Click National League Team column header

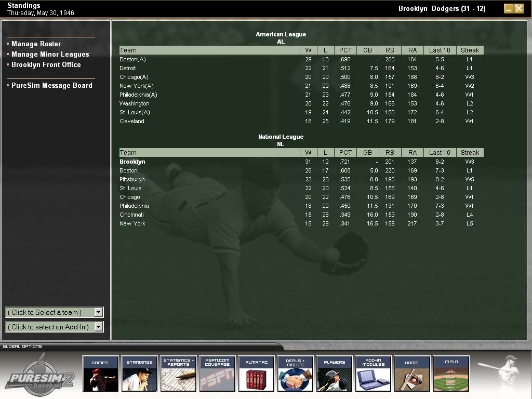(209, 153)
